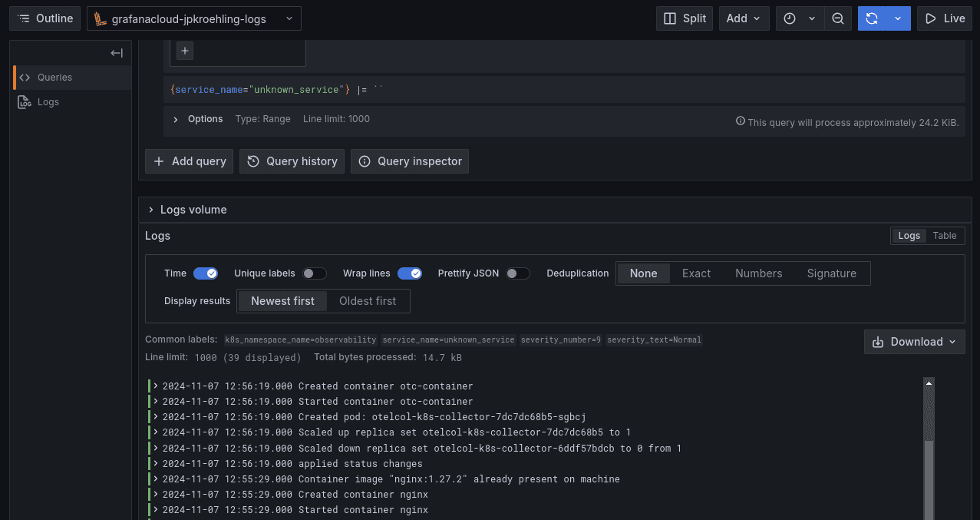Select Oldest first display order
Image resolution: width=980 pixels, height=520 pixels.
pos(367,300)
